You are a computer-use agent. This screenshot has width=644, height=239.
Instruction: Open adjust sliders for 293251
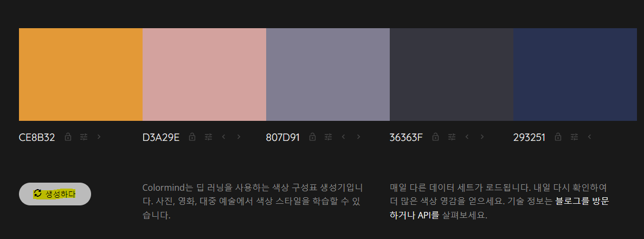pos(574,137)
